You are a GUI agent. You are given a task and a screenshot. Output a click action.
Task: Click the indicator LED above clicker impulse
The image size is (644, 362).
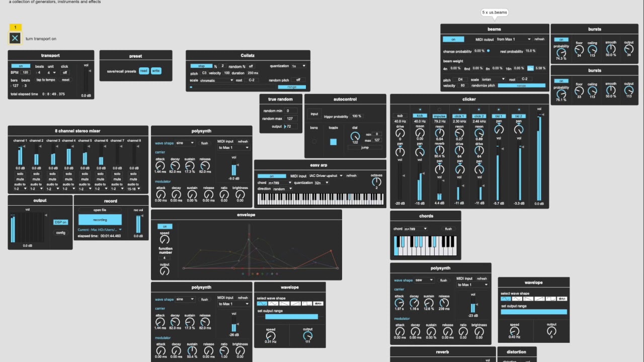pos(439,109)
